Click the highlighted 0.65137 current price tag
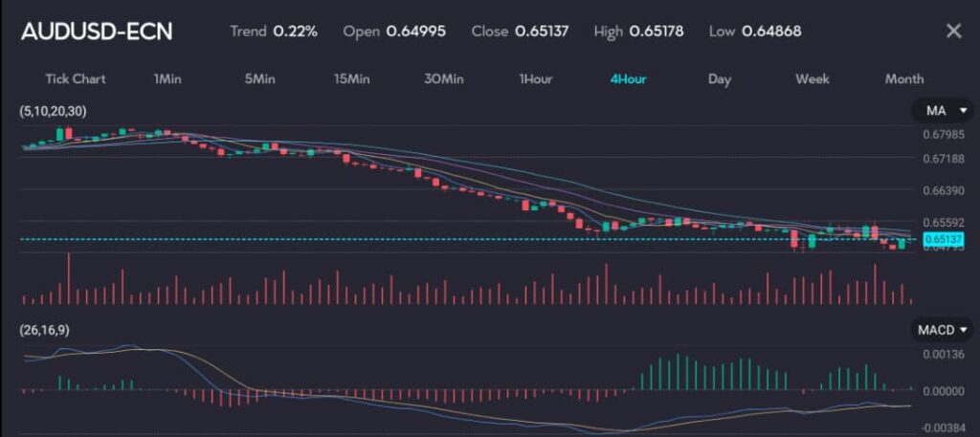Screen dimensions: 980x437 941,239
